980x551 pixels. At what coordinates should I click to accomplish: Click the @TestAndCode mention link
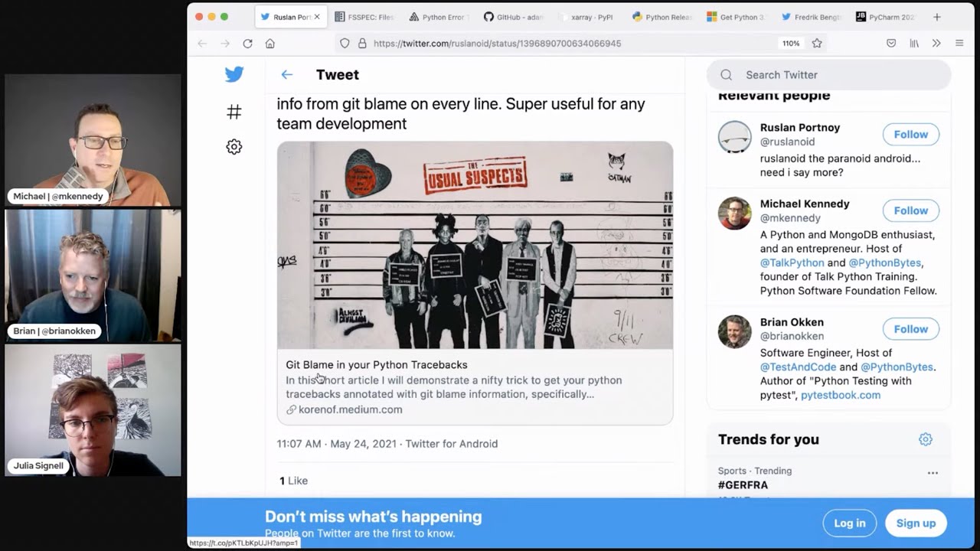[796, 367]
